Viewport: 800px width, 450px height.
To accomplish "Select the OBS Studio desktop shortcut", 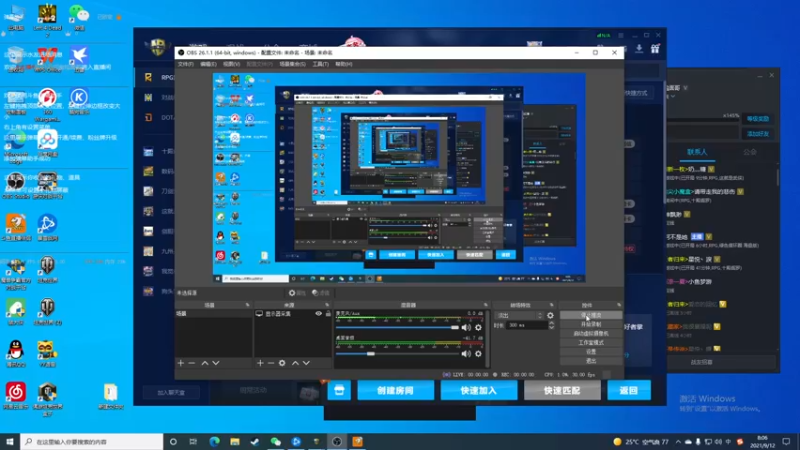I will pos(15,186).
